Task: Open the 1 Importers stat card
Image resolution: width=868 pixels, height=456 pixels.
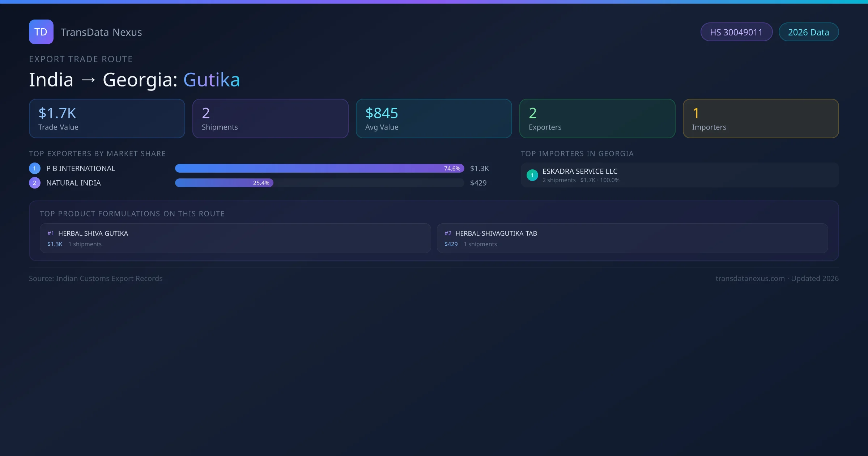Action: [761, 119]
